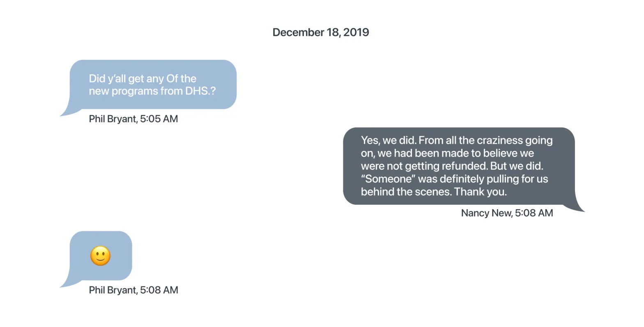Click the 'Nancy New, 5:08 AM' sender label
The width and height of the screenshot is (644, 327).
(x=507, y=213)
